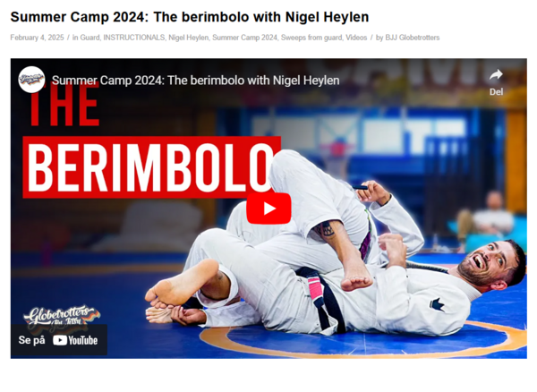Click the Se på text in the watch badge
The height and width of the screenshot is (392, 537).
(31, 340)
